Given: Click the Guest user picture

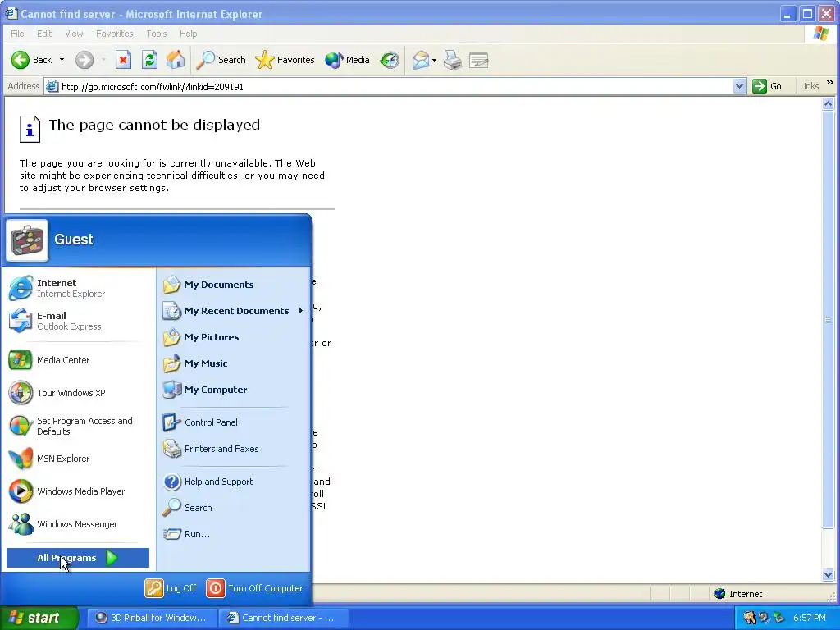Looking at the screenshot, I should 27,240.
